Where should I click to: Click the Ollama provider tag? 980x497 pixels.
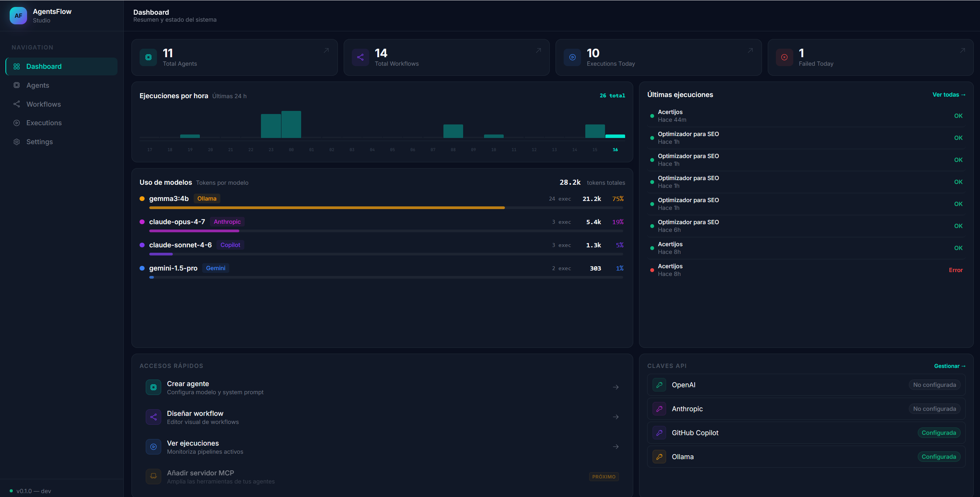click(207, 199)
